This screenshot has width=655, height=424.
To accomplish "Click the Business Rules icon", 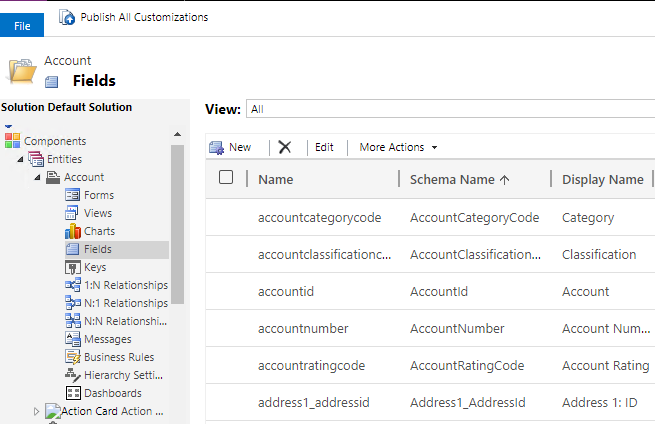I will pos(73,357).
